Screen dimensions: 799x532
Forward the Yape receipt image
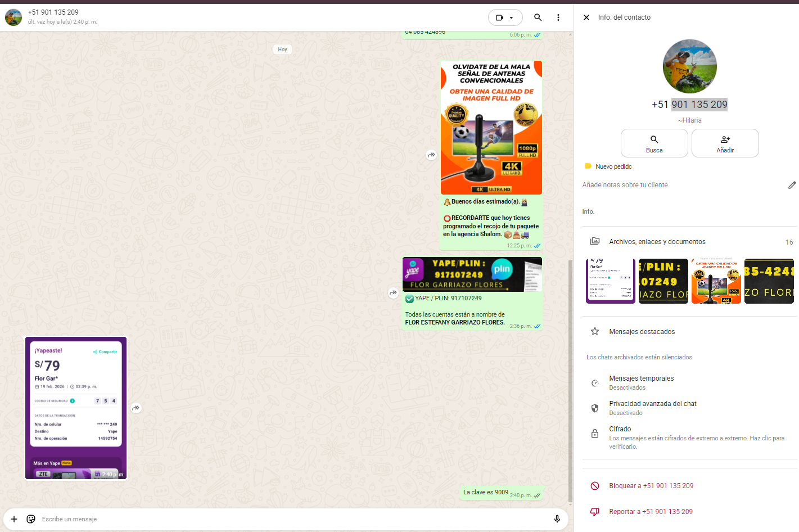136,408
